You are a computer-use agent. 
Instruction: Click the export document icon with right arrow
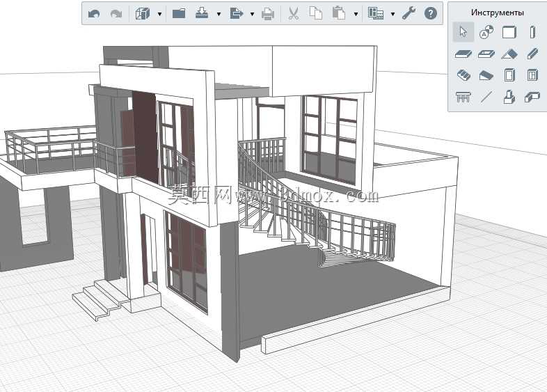(x=236, y=14)
